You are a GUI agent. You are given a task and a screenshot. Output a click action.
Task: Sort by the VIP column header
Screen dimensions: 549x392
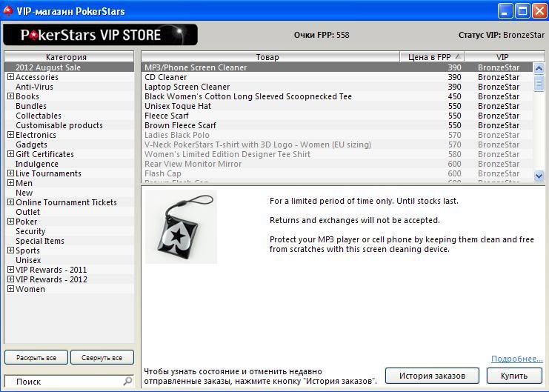click(505, 57)
